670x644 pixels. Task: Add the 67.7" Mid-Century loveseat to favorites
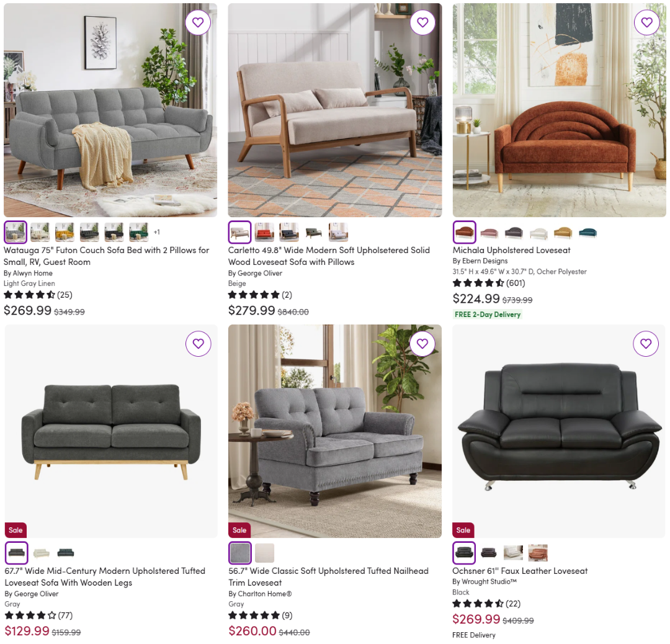(x=199, y=344)
